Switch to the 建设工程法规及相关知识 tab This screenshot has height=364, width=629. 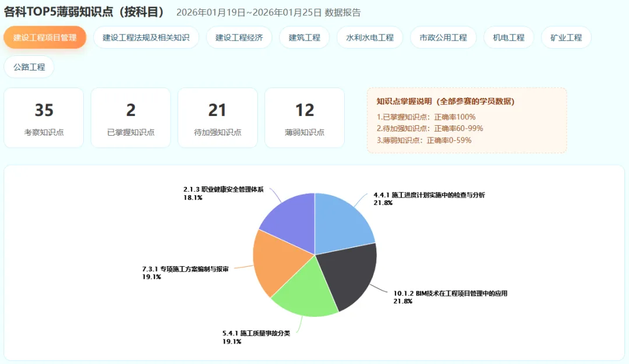click(146, 37)
